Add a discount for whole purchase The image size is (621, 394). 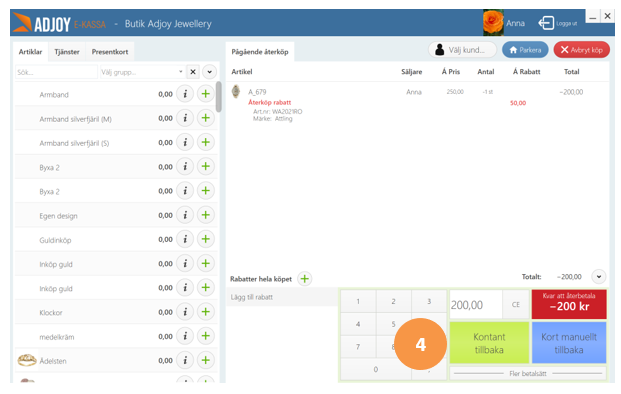pyautogui.click(x=305, y=279)
